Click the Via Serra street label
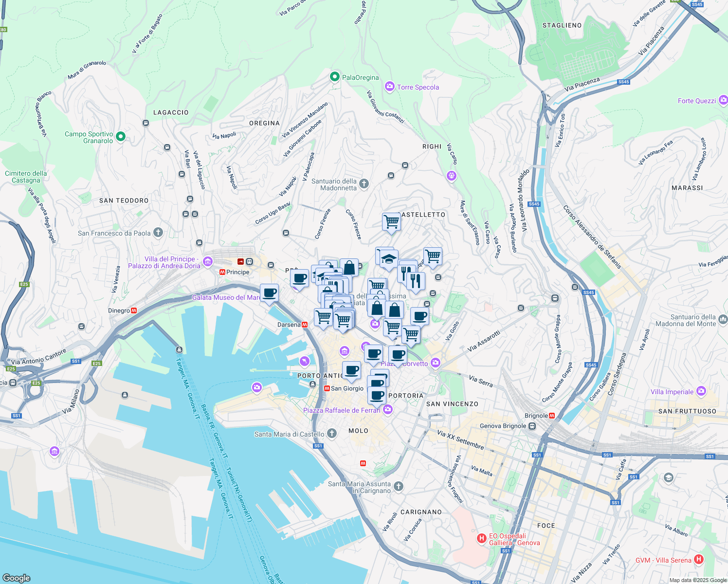 click(x=481, y=381)
